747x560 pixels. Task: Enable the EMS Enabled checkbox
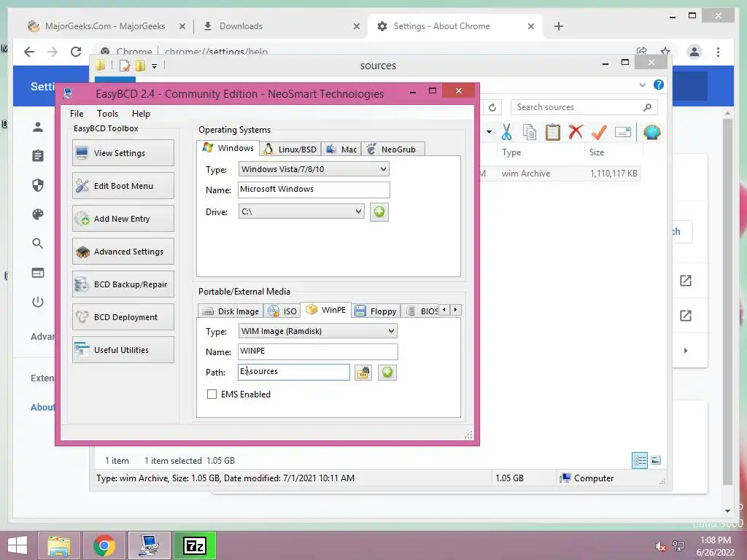click(x=212, y=394)
